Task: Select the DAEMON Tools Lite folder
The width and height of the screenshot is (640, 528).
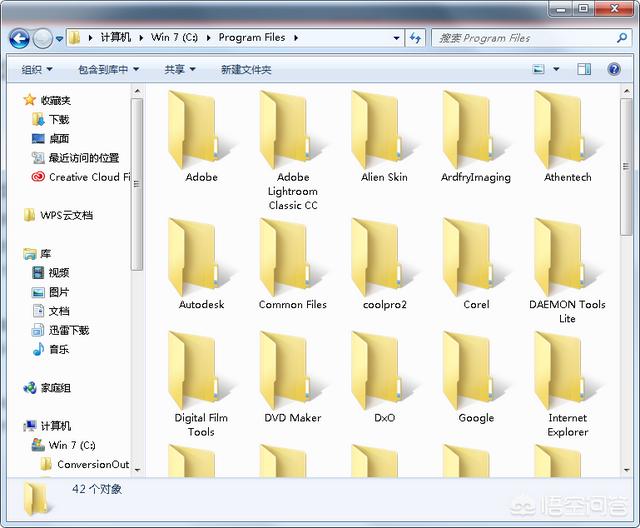Action: click(567, 271)
